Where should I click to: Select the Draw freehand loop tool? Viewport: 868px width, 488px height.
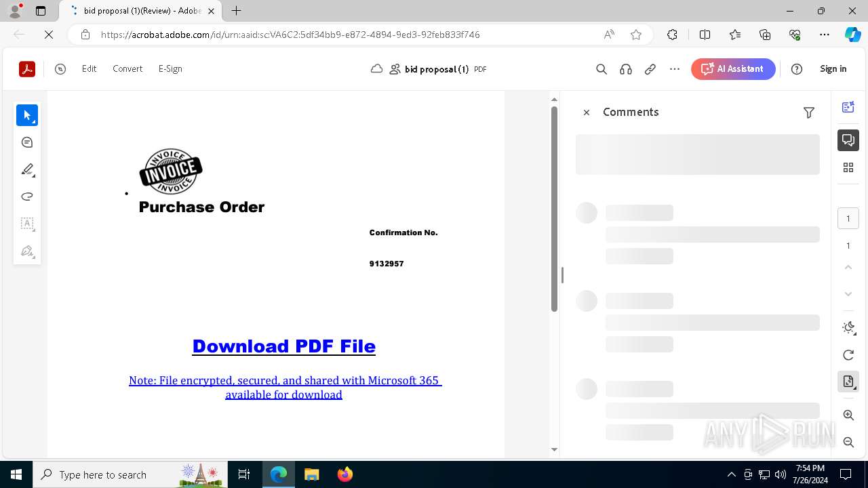click(27, 197)
